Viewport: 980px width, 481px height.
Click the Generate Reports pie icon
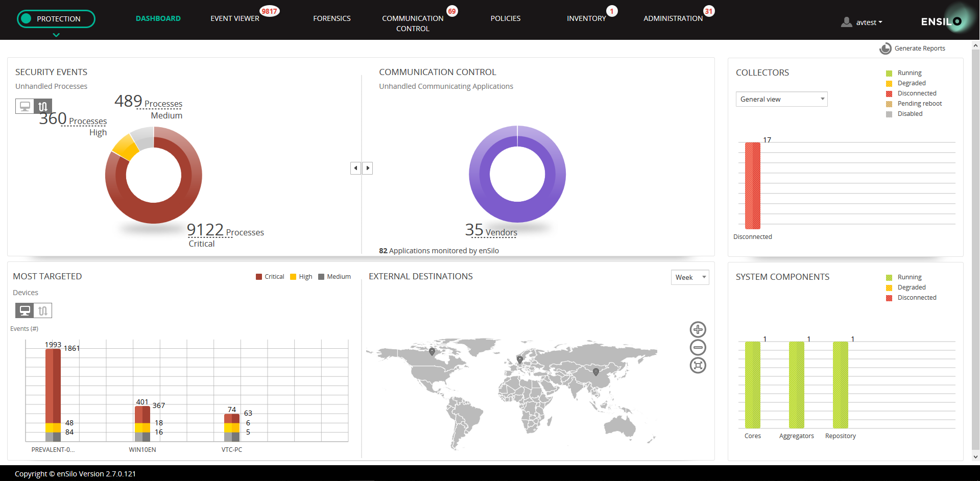(x=885, y=49)
